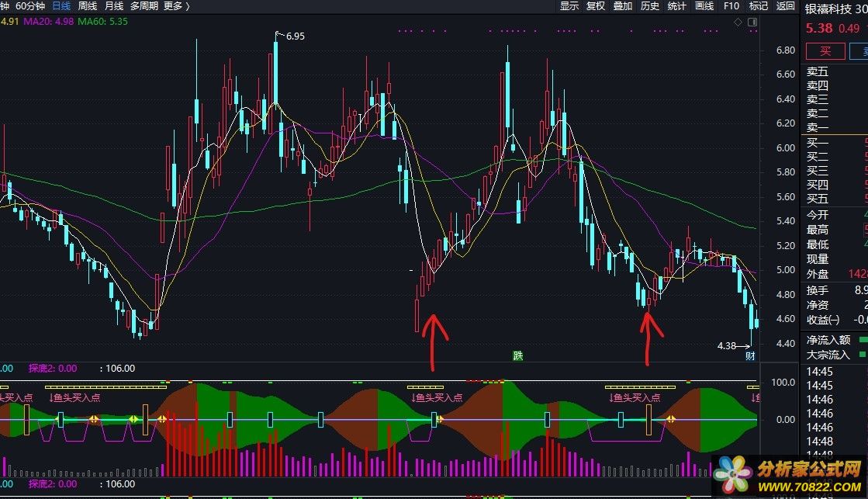Click the 叠加 overlay menu
This screenshot has height=499, width=868.
(623, 6)
